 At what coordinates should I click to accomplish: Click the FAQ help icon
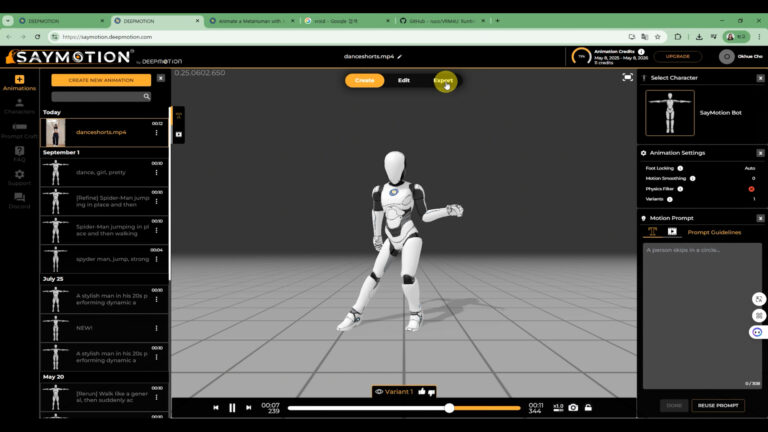click(x=19, y=153)
